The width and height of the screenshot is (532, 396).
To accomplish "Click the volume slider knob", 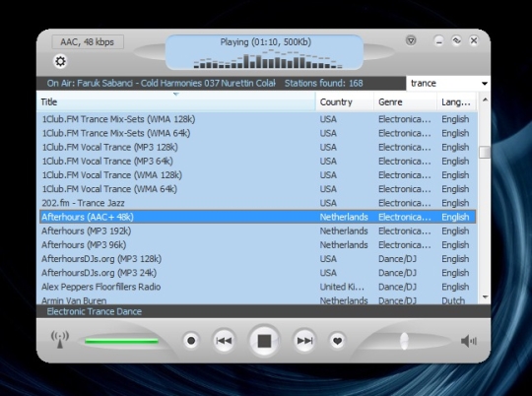I will [404, 341].
